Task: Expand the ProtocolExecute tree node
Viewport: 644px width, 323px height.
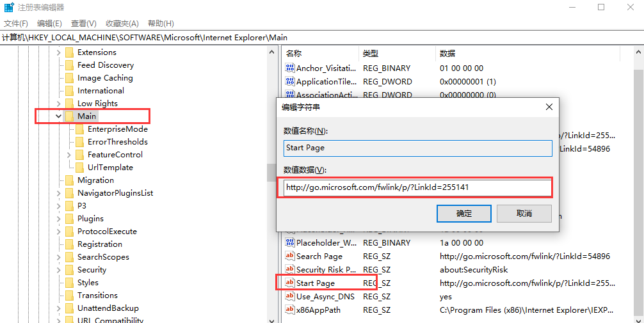Action: (58, 231)
